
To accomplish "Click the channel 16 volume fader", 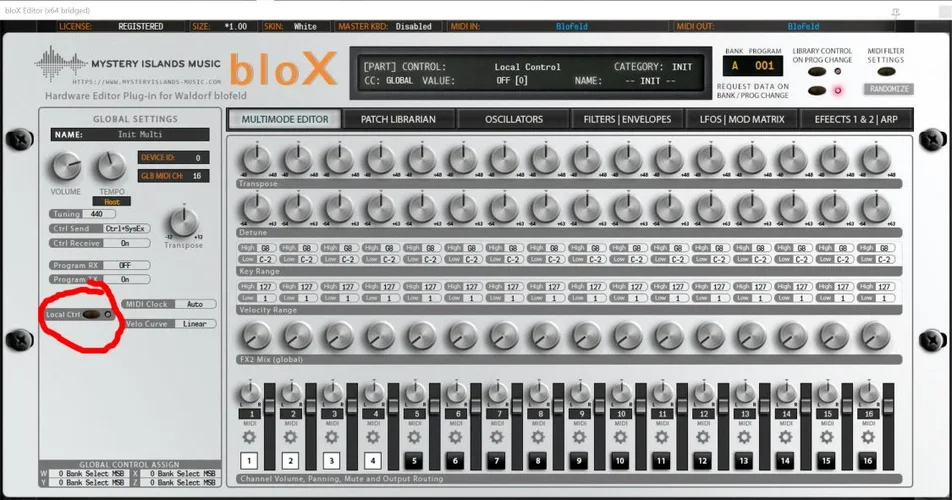I will click(x=888, y=407).
